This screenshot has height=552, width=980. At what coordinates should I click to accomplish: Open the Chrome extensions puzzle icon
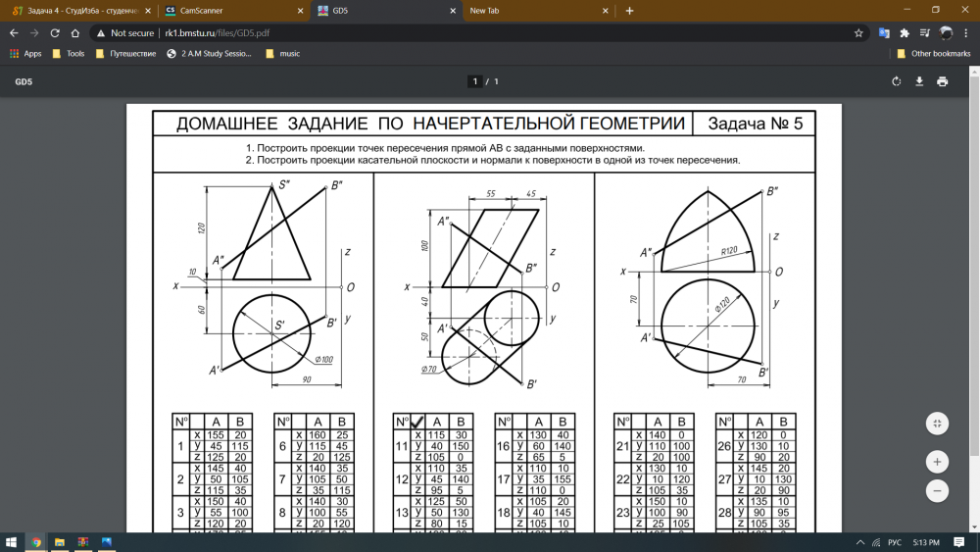pos(904,32)
